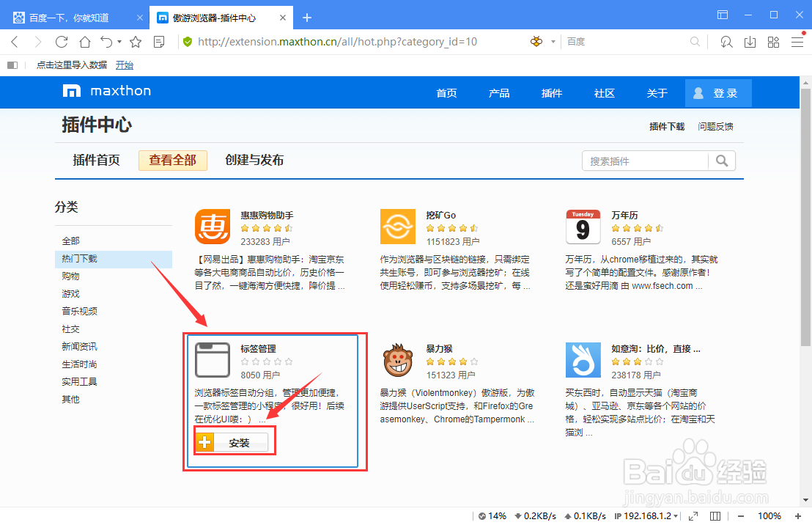Click the 标签管理 plugin icon
The image size is (812, 525).
coord(213,360)
